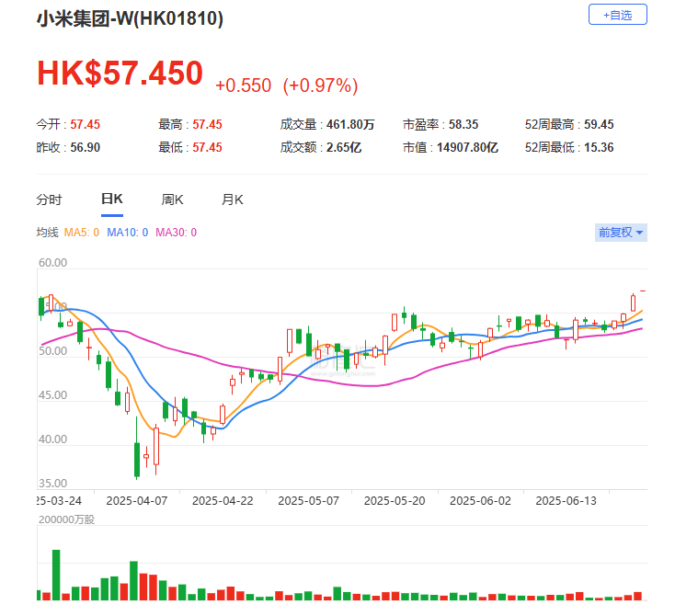Click the 市值 value 14907.80亿
This screenshot has width=675, height=616.
pyautogui.click(x=467, y=147)
